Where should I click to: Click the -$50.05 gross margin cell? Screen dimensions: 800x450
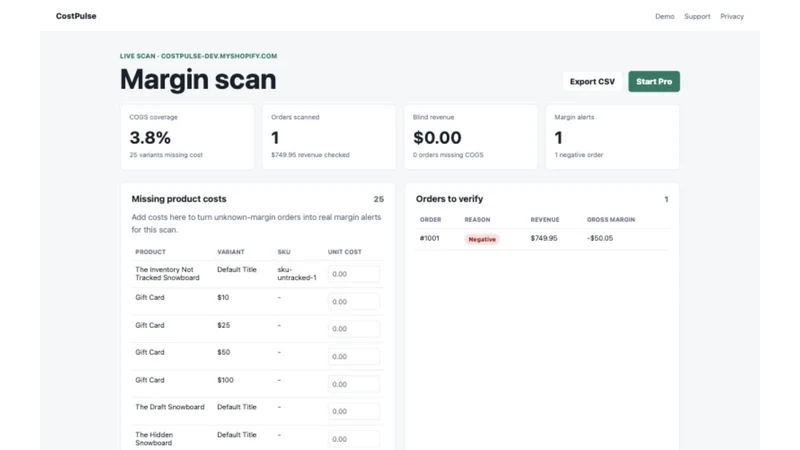[599, 238]
